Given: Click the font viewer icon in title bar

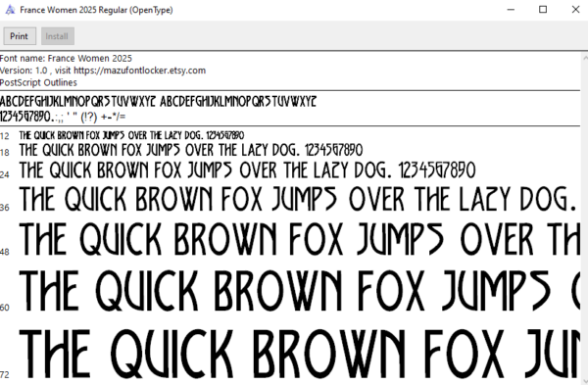Looking at the screenshot, I should [x=10, y=10].
